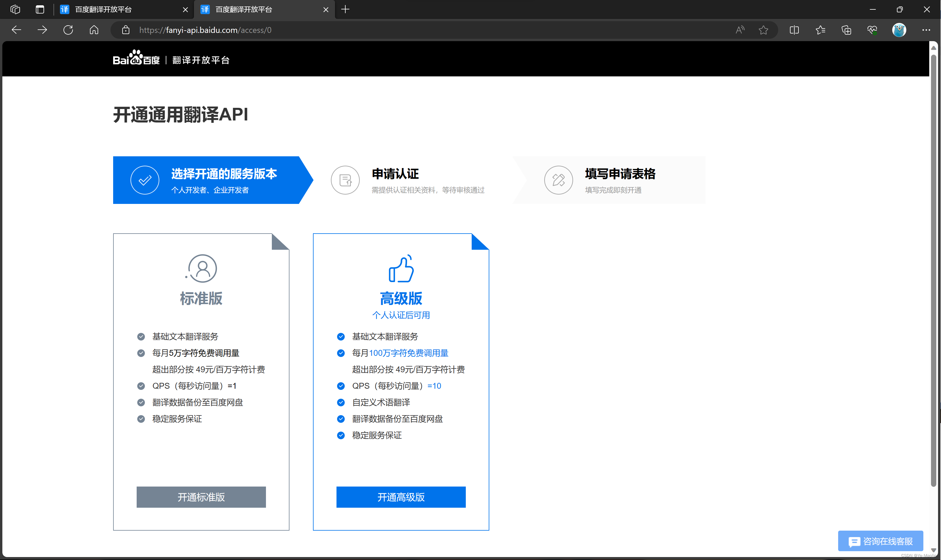Add page to favorites star icon

coord(763,30)
